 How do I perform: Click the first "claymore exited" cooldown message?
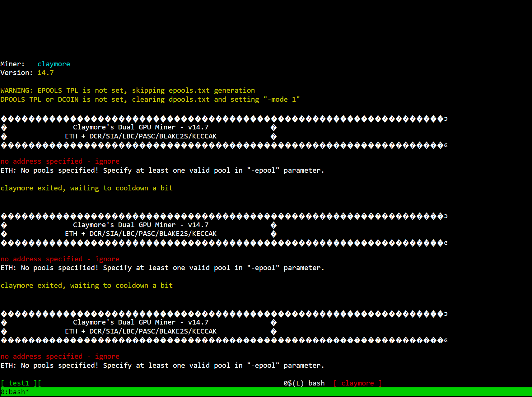(x=86, y=188)
